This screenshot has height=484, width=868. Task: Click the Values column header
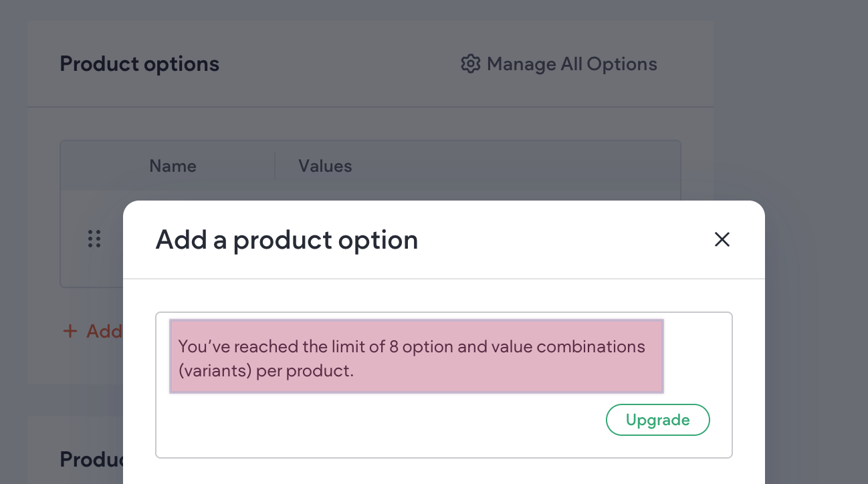click(325, 166)
